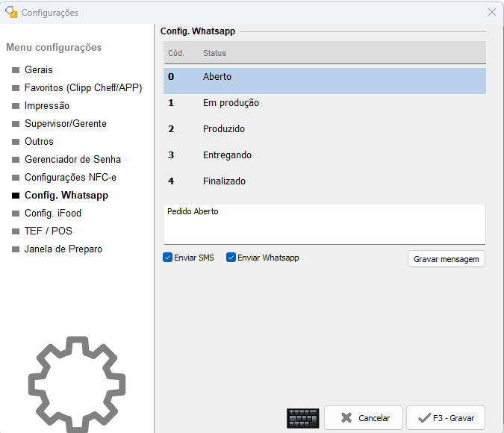
Task: Select Impressão in the settings menu
Action: click(x=47, y=106)
